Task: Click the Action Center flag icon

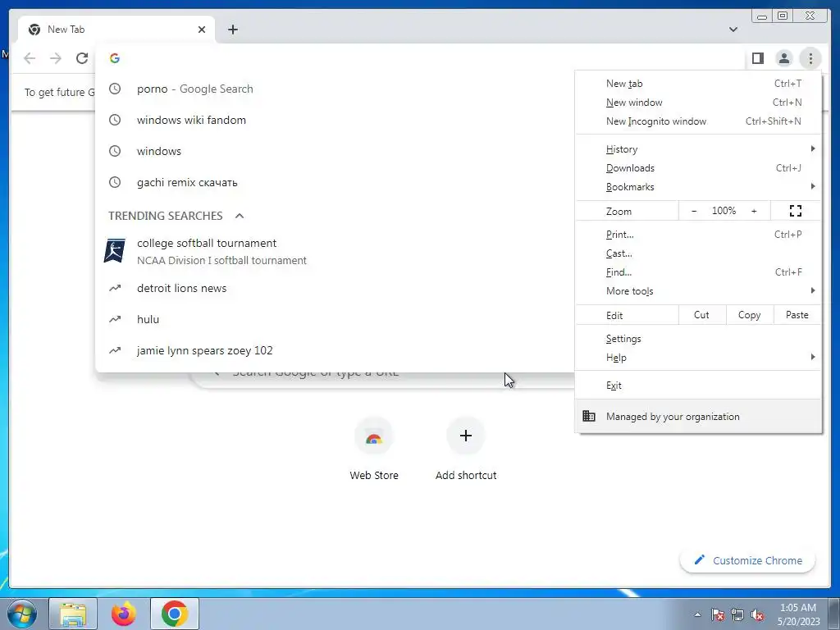Action: (718, 614)
